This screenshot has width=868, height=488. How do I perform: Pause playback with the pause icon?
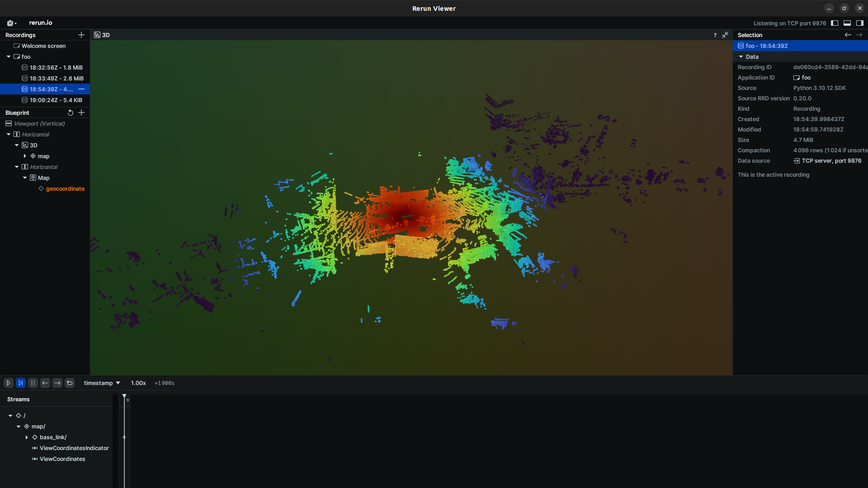pos(33,383)
